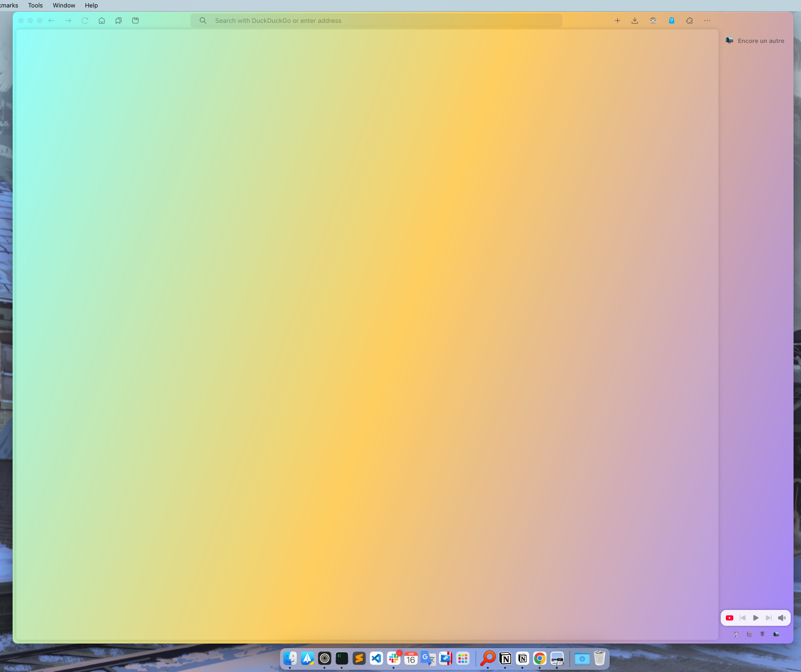This screenshot has height=672, width=801.
Task: Open the Window menu in menu bar
Action: 64,6
